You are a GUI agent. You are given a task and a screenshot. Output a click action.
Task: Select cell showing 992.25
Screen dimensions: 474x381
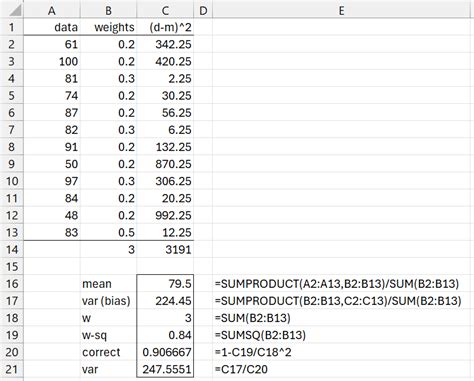[165, 215]
